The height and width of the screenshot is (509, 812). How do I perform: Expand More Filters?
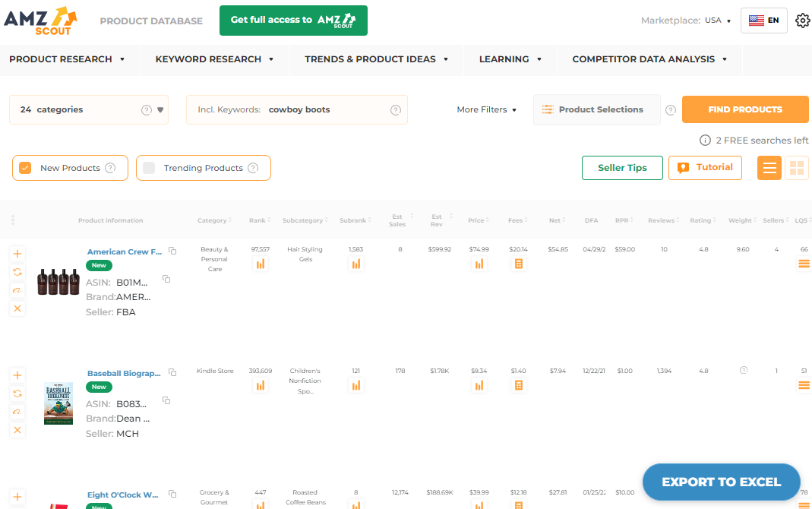pyautogui.click(x=486, y=109)
